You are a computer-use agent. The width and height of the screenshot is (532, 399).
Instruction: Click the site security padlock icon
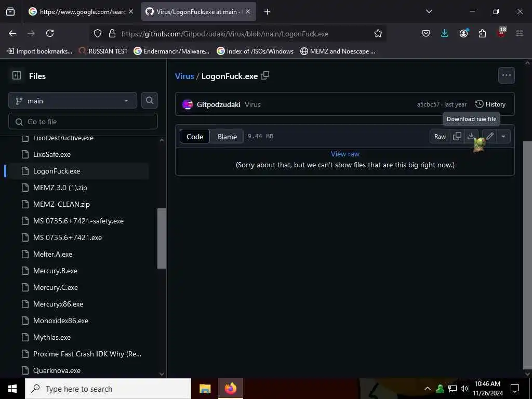112,33
